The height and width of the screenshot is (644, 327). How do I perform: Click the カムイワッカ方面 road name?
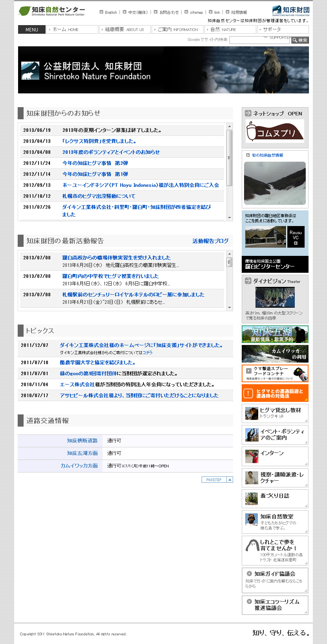[79, 466]
